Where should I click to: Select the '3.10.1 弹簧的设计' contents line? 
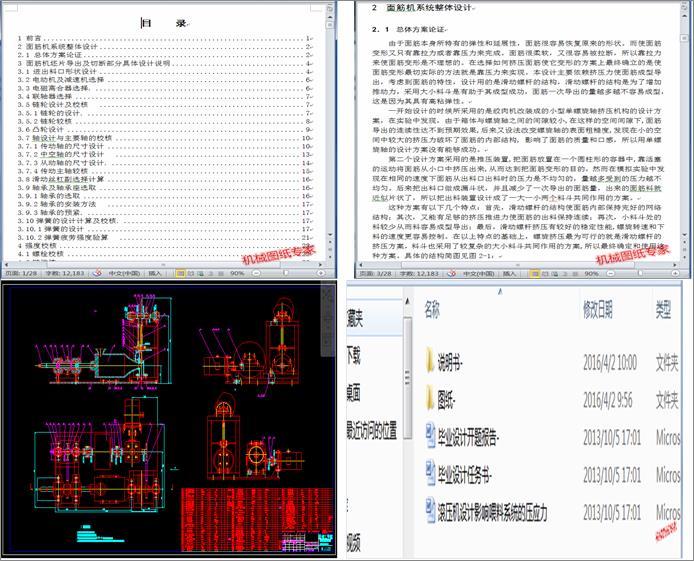[x=166, y=229]
